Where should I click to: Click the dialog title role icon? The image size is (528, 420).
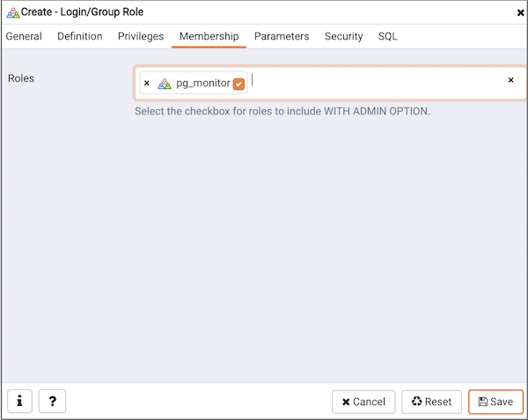(13, 13)
